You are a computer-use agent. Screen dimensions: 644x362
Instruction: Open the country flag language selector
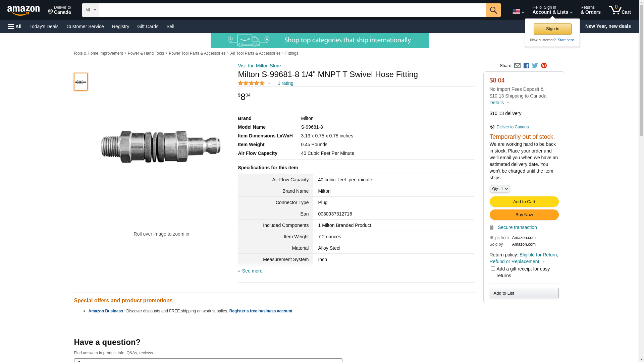[518, 12]
